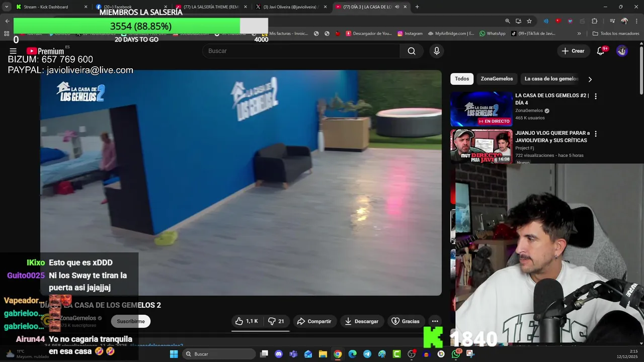Open taskbar weather widget
The width and height of the screenshot is (644, 362).
tap(28, 354)
